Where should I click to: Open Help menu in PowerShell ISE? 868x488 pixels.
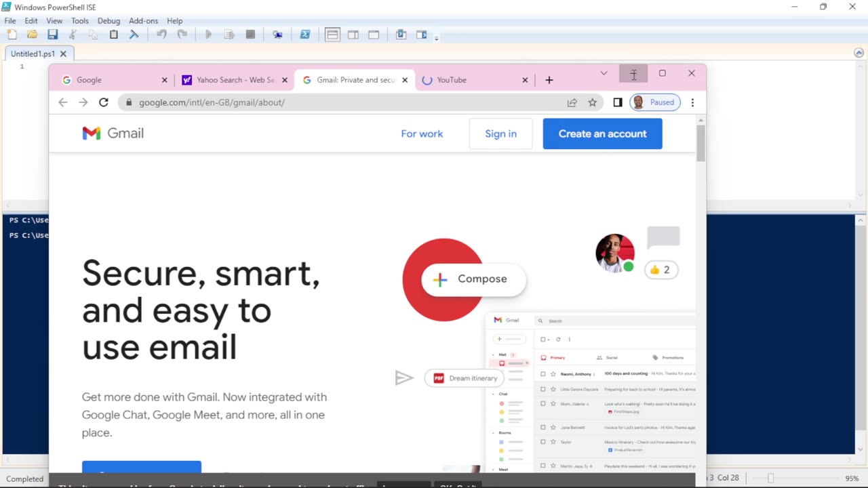175,21
